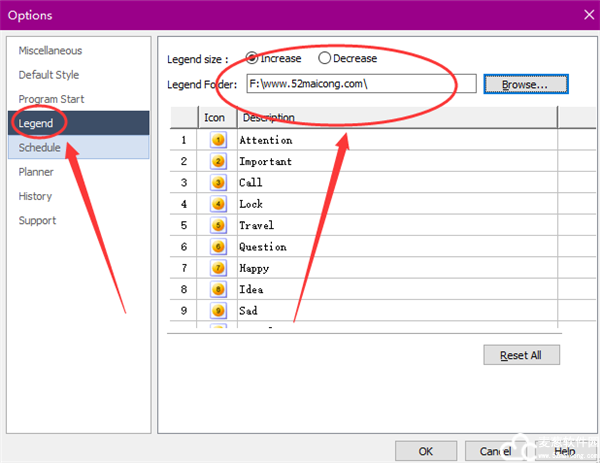Go to the Planner options category
The height and width of the screenshot is (463, 600).
[36, 172]
